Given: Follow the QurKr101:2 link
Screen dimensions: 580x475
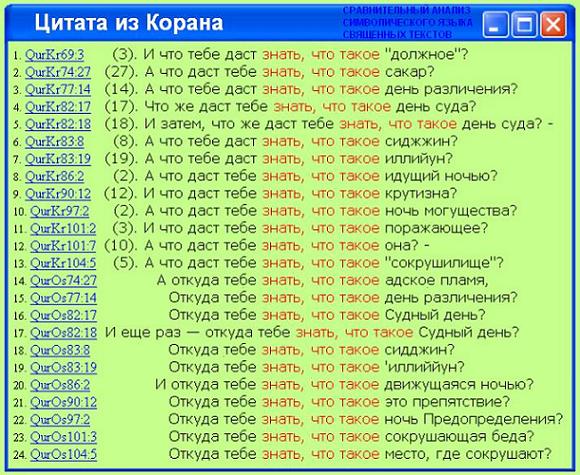Looking at the screenshot, I should tap(63, 229).
